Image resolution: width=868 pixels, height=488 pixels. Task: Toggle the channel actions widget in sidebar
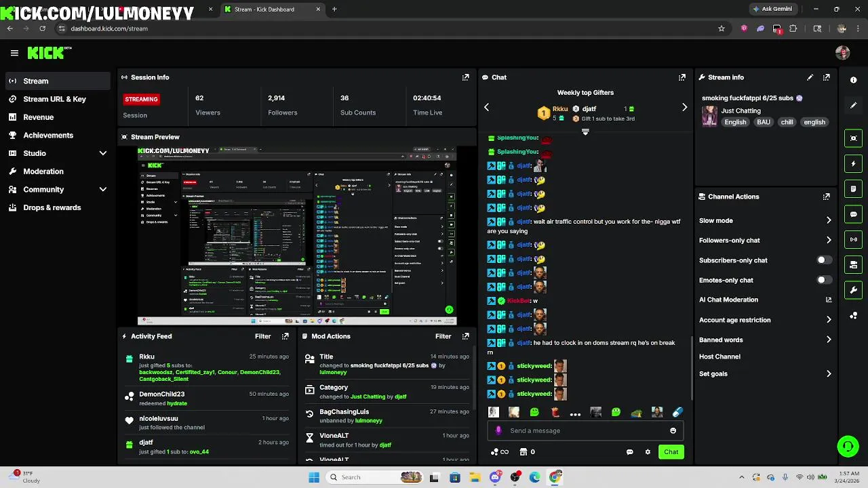(x=853, y=264)
